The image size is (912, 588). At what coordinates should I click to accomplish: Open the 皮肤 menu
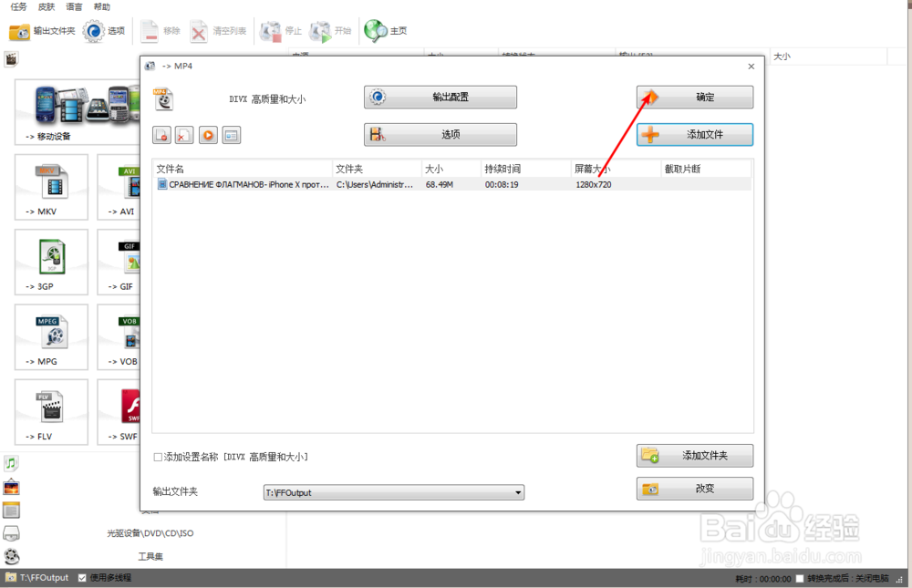tap(47, 6)
